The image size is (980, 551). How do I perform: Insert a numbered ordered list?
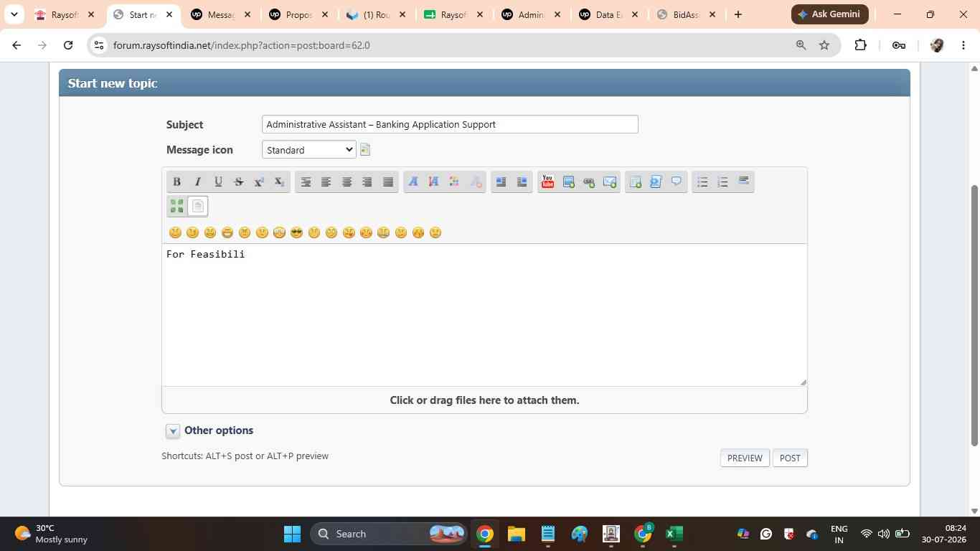point(723,182)
